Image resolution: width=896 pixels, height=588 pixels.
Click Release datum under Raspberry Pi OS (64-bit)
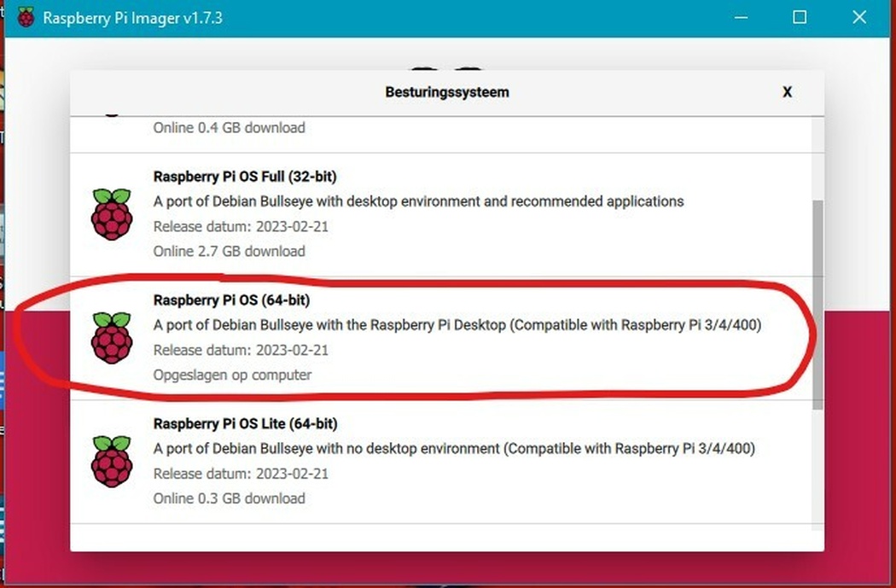point(241,350)
